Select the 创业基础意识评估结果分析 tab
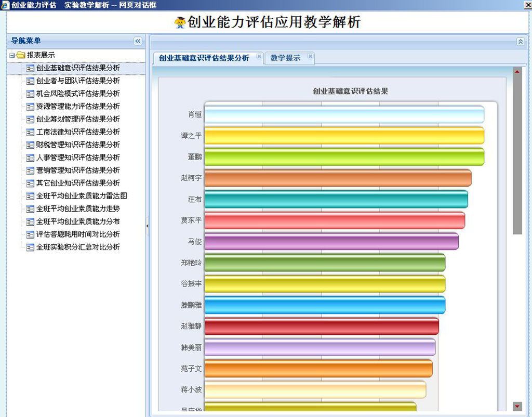The image size is (532, 417). pos(204,58)
